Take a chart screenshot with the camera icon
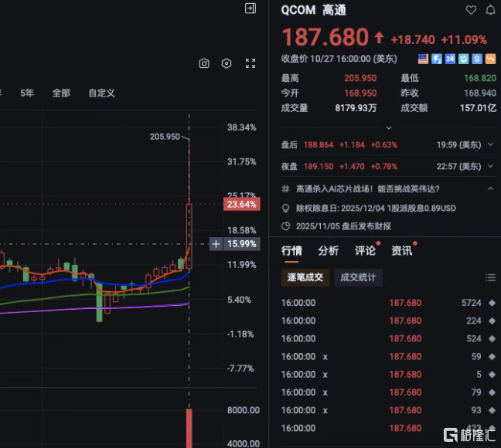Viewport: 501px width, 448px height. click(204, 63)
